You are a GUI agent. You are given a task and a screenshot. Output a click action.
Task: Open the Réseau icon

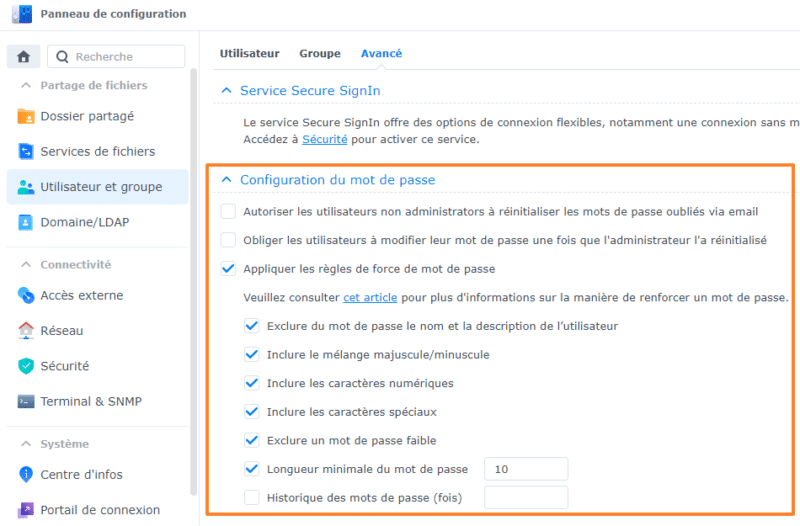pos(26,331)
